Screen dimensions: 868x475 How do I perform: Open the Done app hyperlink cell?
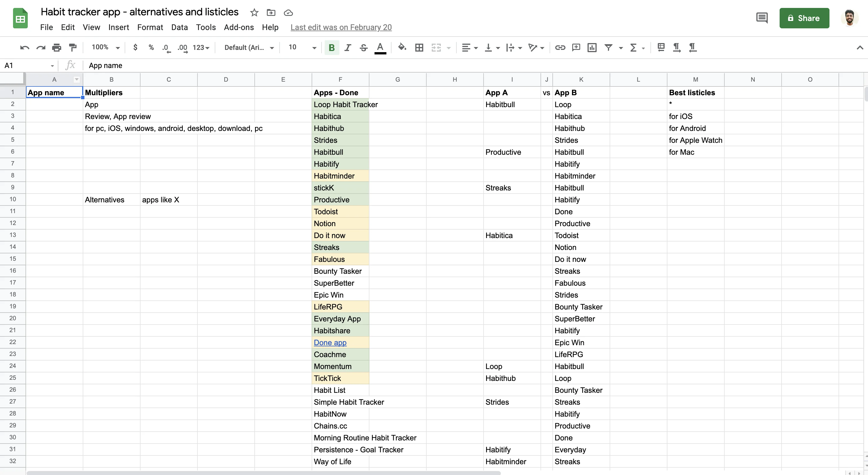tap(330, 343)
